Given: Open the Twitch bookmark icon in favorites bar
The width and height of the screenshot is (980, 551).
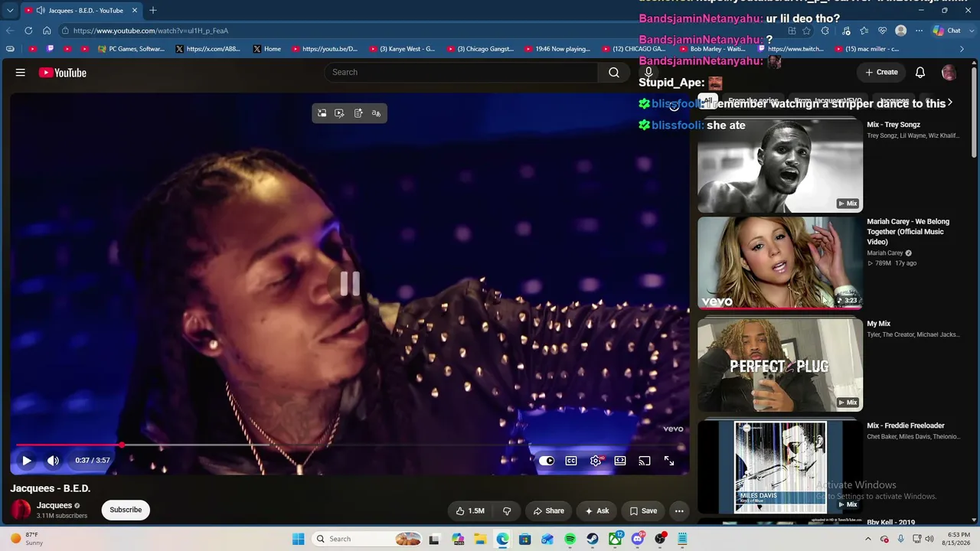Looking at the screenshot, I should point(51,49).
